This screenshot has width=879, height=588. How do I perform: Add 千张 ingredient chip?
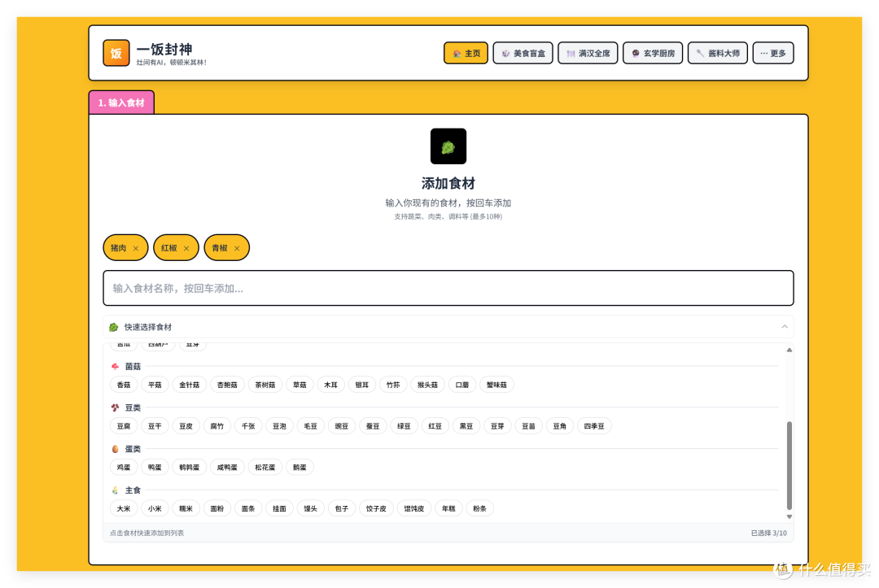pos(248,426)
